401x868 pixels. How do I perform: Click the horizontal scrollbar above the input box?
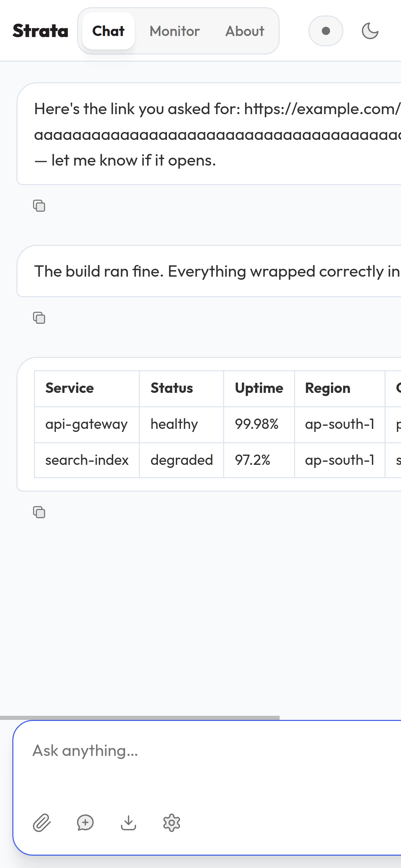(x=140, y=718)
